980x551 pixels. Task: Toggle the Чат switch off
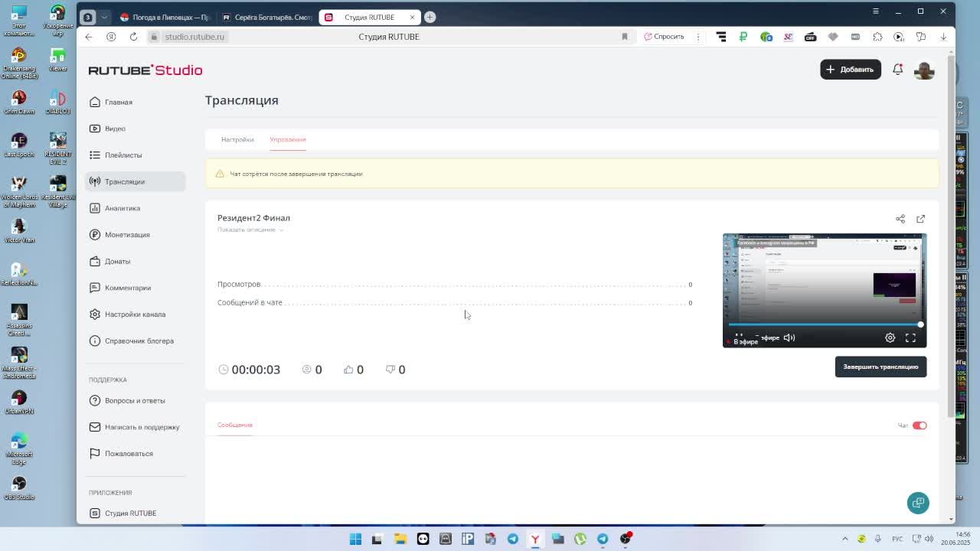(920, 425)
